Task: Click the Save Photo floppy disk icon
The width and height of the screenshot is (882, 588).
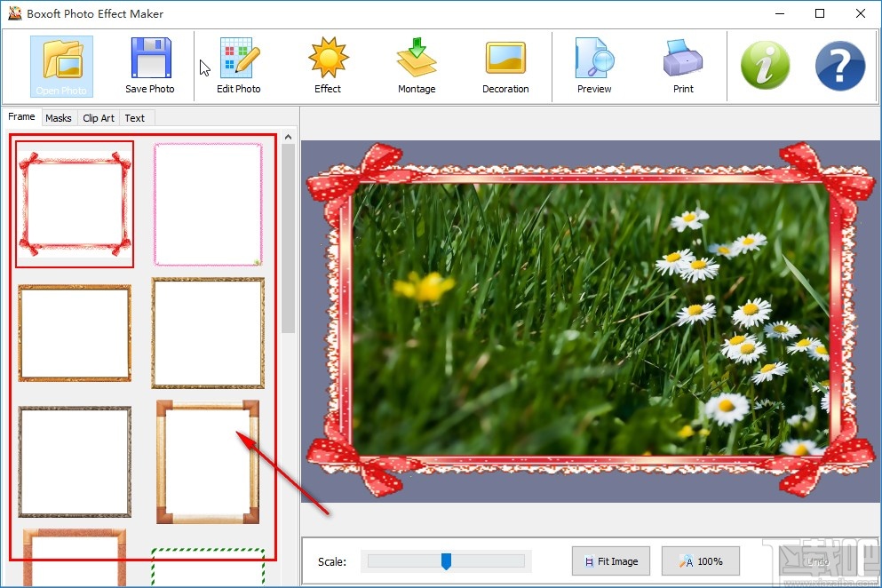Action: 150,58
